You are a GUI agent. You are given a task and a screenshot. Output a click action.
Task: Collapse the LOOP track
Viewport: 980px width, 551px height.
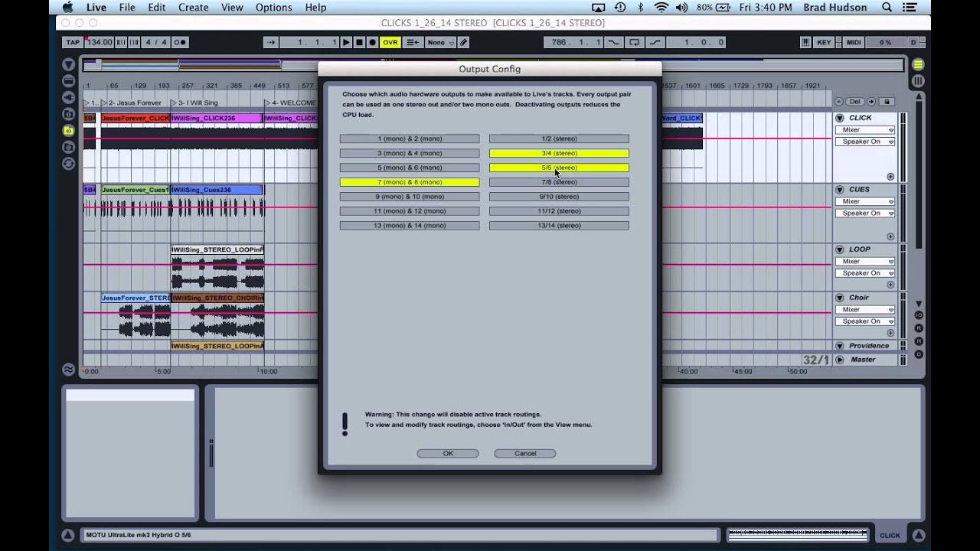pyautogui.click(x=840, y=249)
